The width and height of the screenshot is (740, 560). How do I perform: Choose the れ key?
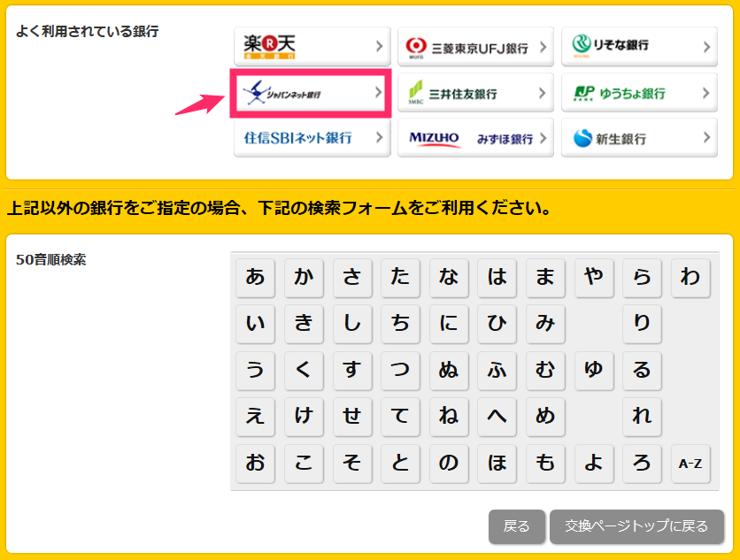pyautogui.click(x=643, y=417)
